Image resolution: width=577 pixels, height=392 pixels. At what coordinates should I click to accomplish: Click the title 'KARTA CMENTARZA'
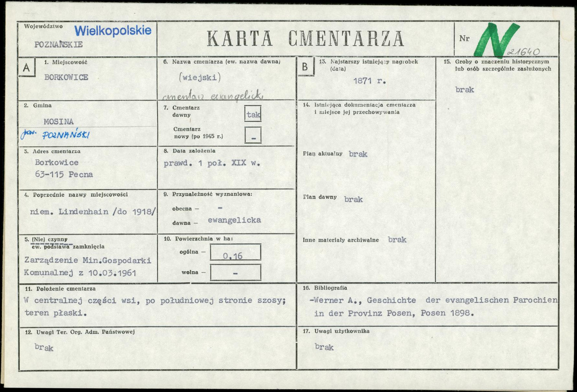(x=305, y=39)
